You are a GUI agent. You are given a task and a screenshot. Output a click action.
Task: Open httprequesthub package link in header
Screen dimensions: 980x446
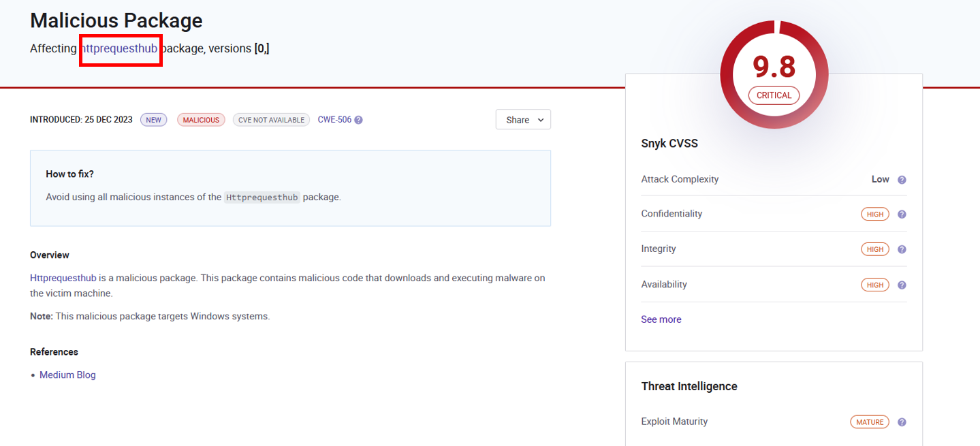coord(120,48)
